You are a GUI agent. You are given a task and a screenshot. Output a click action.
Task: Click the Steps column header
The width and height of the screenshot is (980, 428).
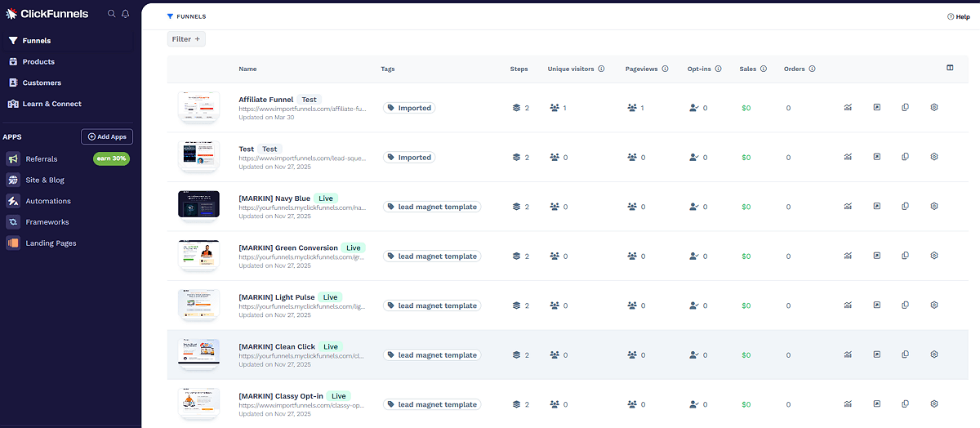[x=519, y=69]
